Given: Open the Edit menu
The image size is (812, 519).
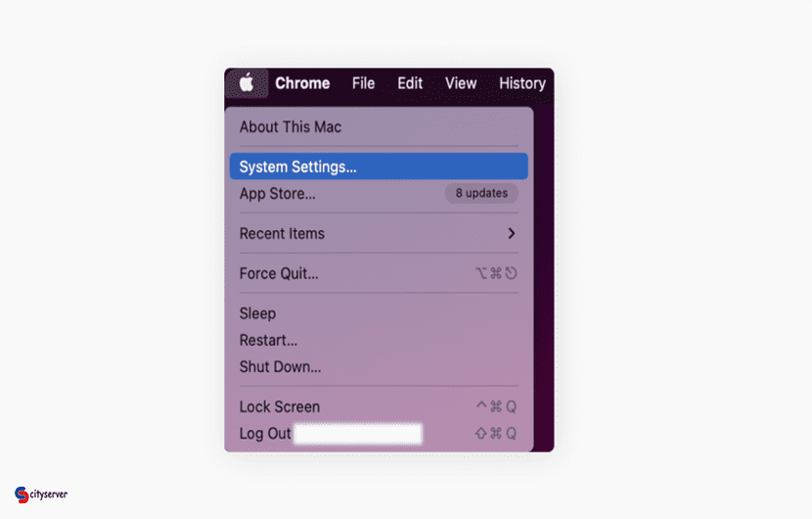Looking at the screenshot, I should [x=410, y=83].
